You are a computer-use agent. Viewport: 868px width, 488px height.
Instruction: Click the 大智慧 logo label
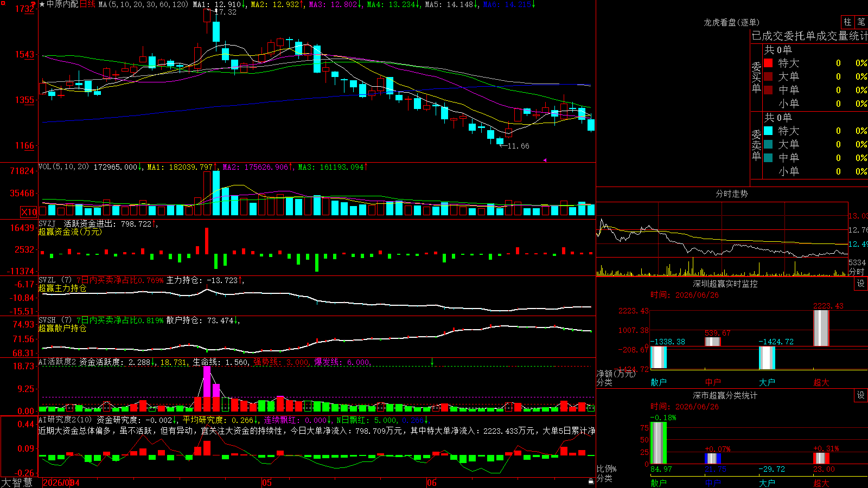17,483
